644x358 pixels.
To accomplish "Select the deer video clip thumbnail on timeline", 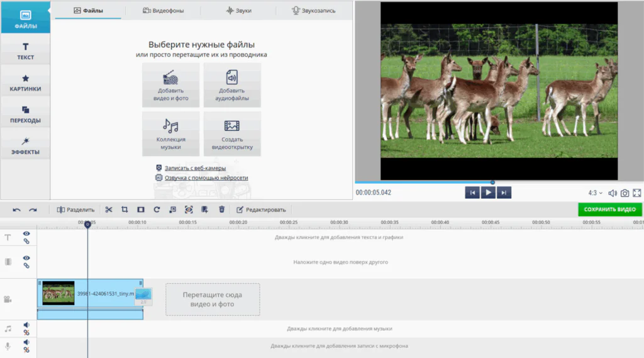I will (x=58, y=293).
